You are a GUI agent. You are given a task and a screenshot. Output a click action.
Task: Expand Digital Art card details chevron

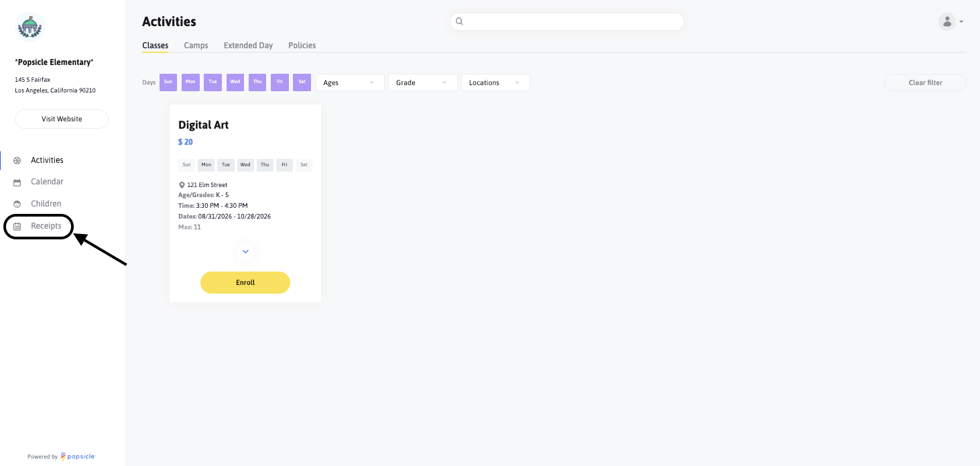tap(245, 251)
